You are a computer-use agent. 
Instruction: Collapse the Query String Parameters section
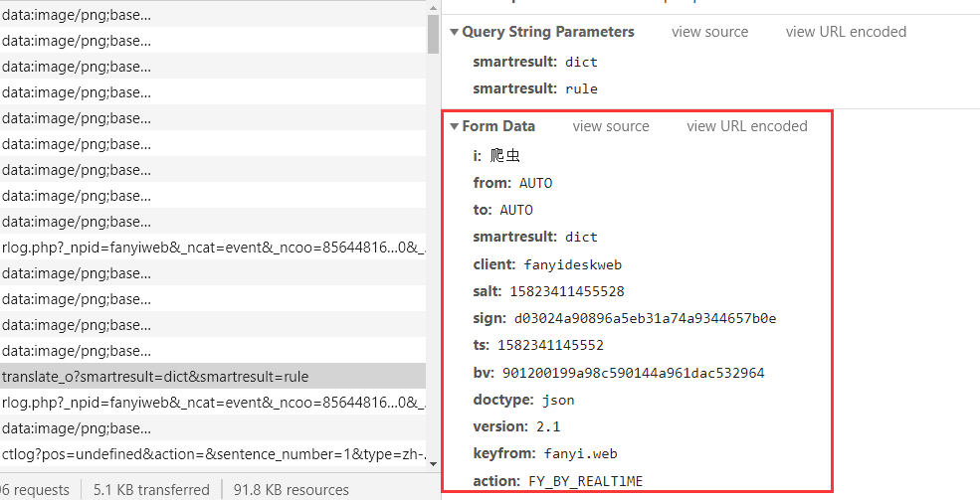coord(455,32)
